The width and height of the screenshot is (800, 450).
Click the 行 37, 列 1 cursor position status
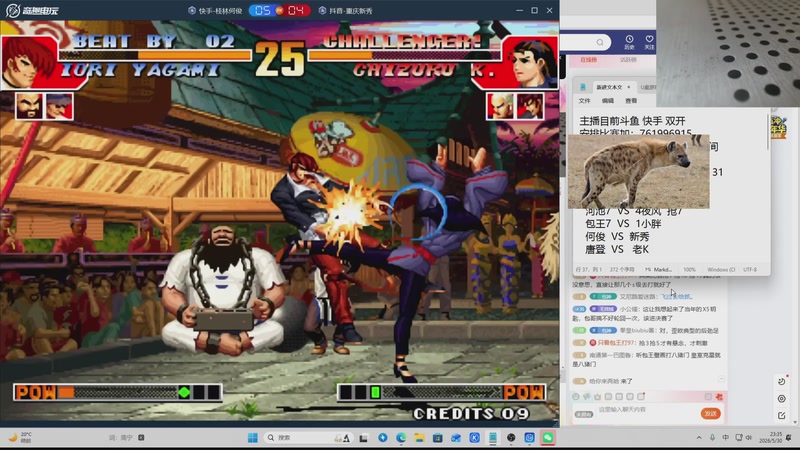588,269
